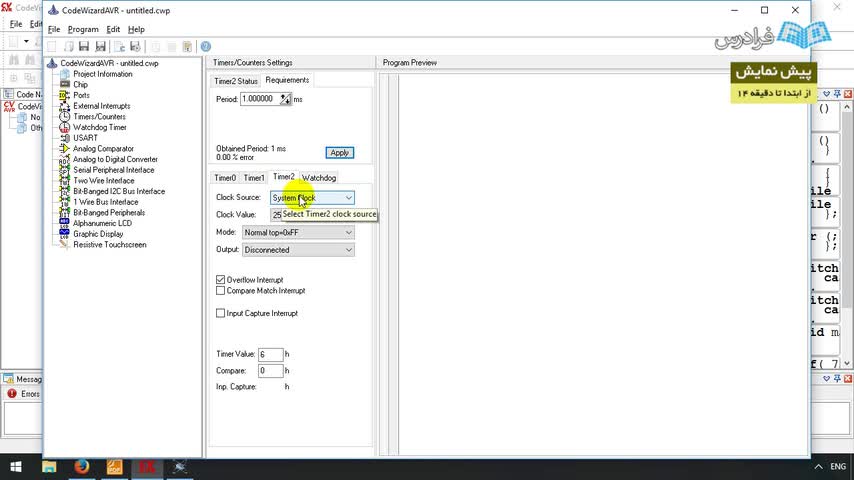Click the Open file toolbar icon
This screenshot has height=480, width=854.
(69, 47)
